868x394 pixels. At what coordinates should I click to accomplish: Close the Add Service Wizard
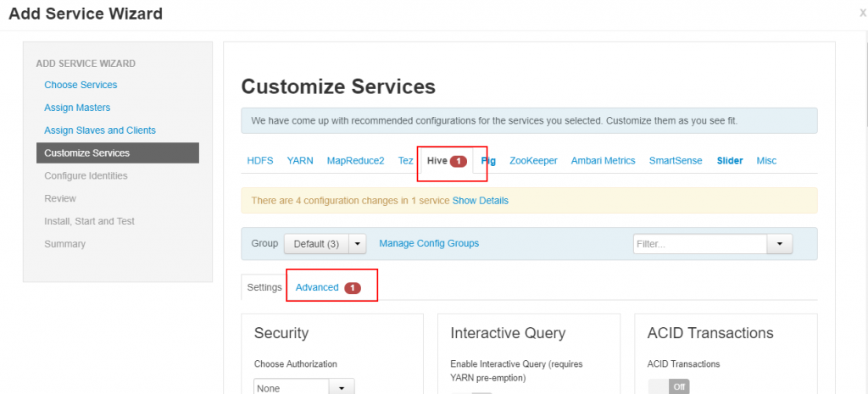click(862, 12)
